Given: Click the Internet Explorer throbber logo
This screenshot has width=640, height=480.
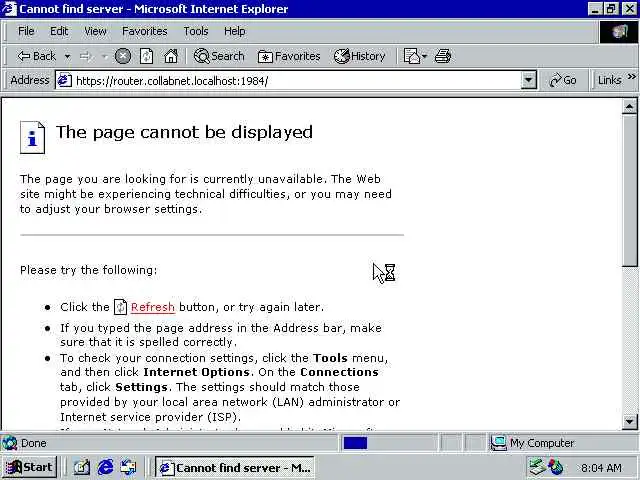Looking at the screenshot, I should [x=619, y=32].
